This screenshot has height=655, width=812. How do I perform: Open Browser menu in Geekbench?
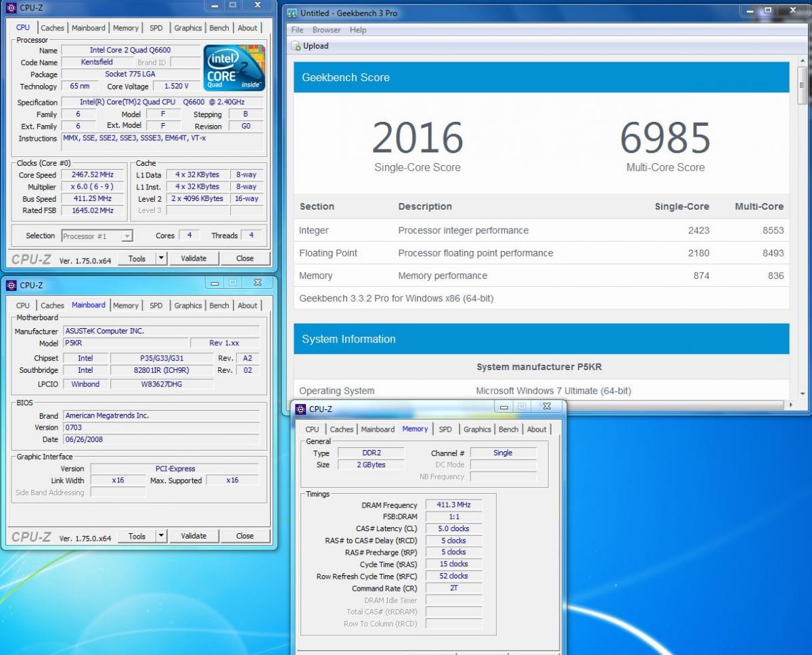pyautogui.click(x=327, y=30)
